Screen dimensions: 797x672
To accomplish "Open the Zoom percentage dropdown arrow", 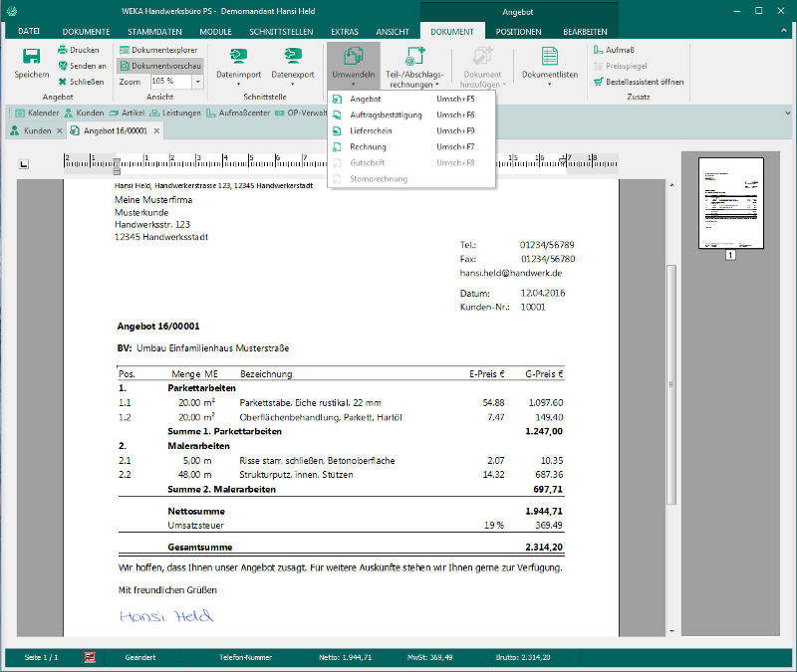I will click(197, 82).
